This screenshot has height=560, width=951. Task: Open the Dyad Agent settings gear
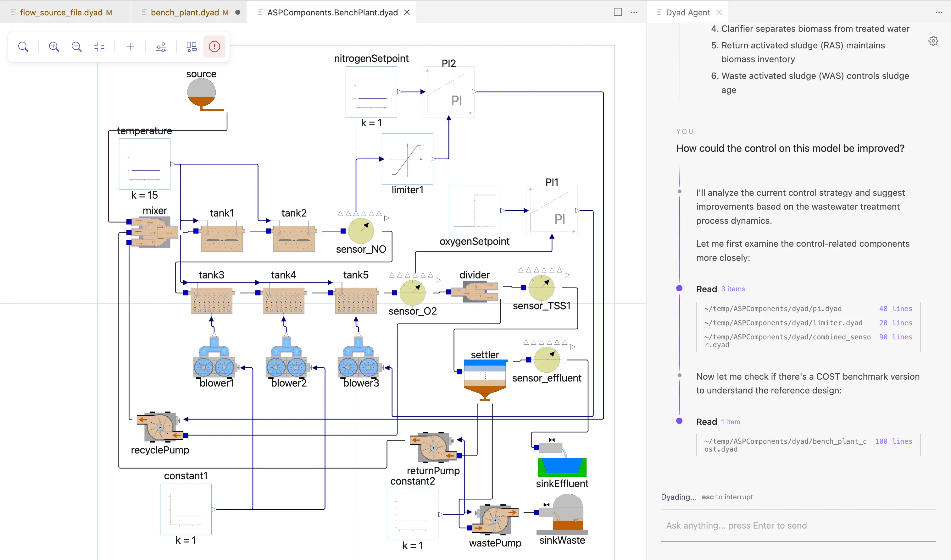pyautogui.click(x=933, y=41)
